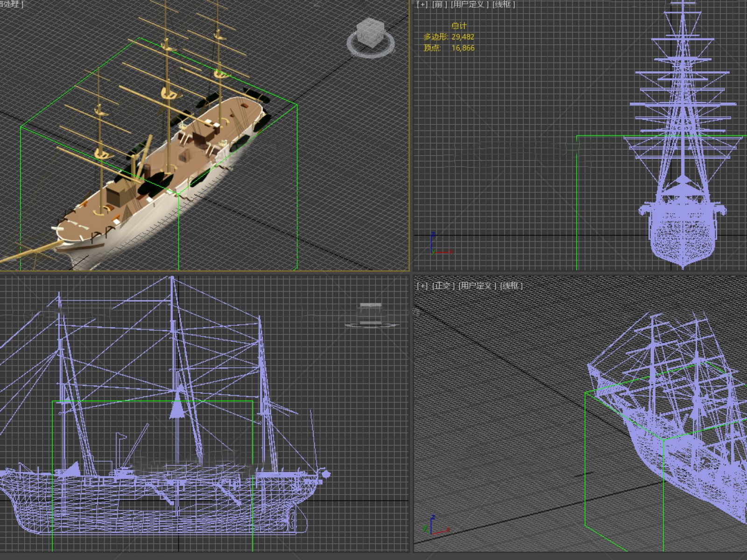
Task: Open [用户定义] menu in the front viewport
Action: click(x=470, y=5)
